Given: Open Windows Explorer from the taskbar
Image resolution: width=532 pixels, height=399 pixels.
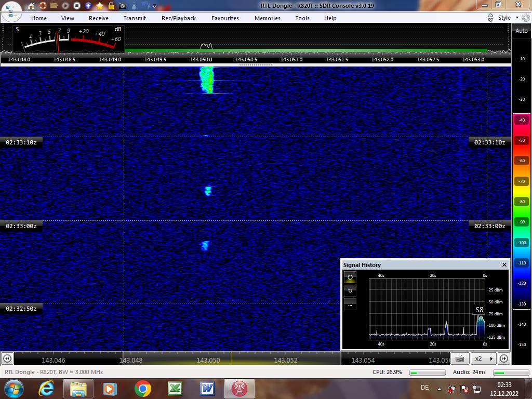Looking at the screenshot, I should (78, 389).
